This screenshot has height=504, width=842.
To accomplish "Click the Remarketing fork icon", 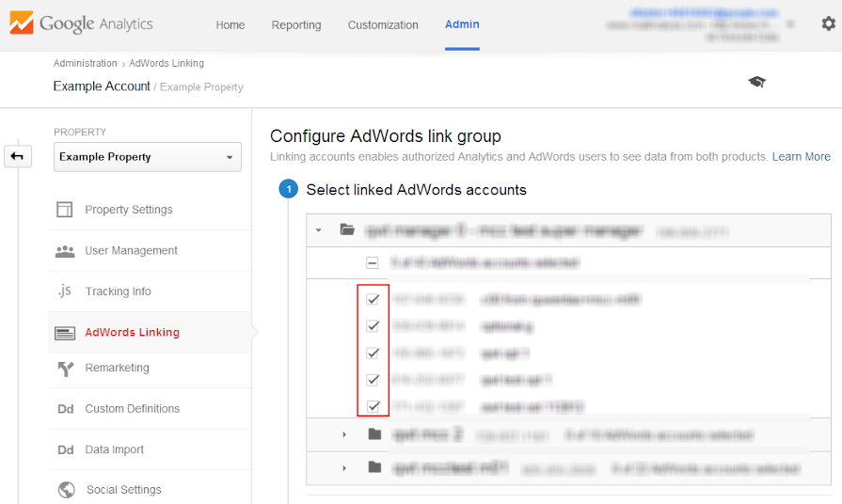I will 65,369.
